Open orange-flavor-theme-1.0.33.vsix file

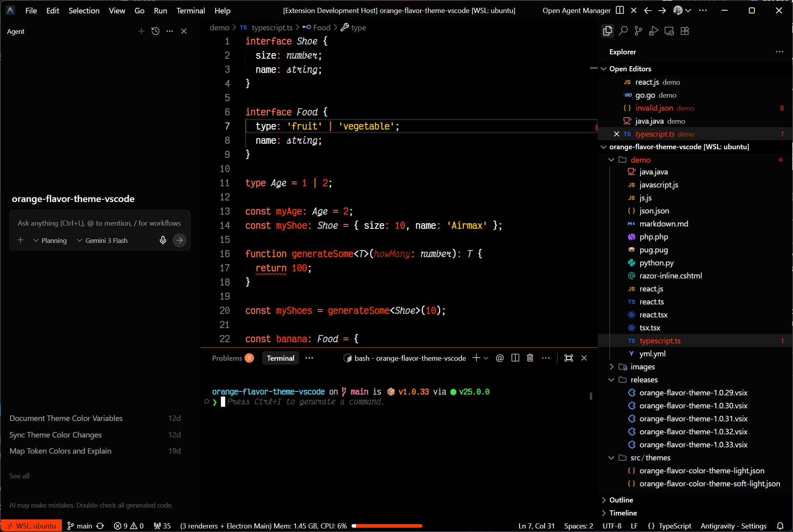pos(693,445)
